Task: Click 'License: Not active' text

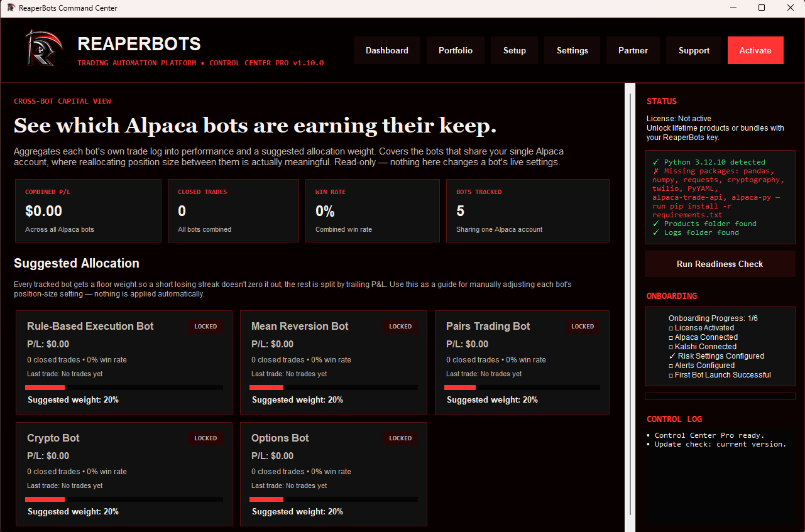Action: coord(679,119)
